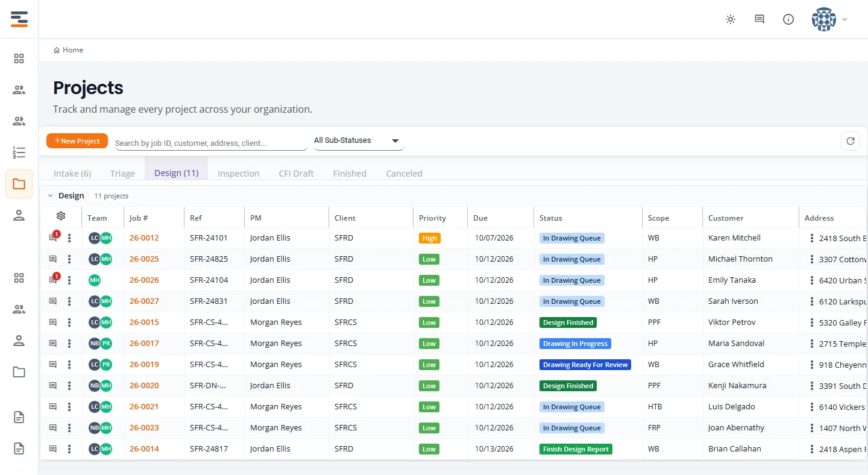This screenshot has width=868, height=475.
Task: Open row actions menu beside comments for 26-0023
Action: click(69, 428)
